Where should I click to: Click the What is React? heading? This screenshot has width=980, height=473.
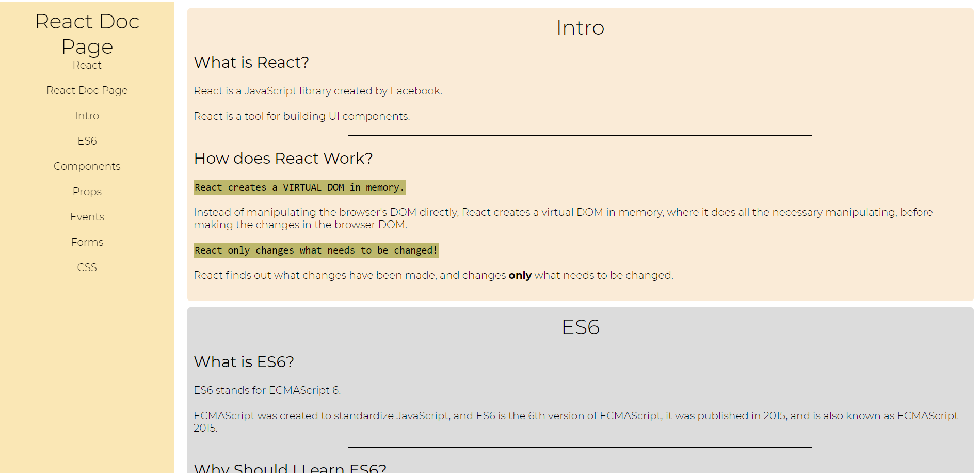251,62
